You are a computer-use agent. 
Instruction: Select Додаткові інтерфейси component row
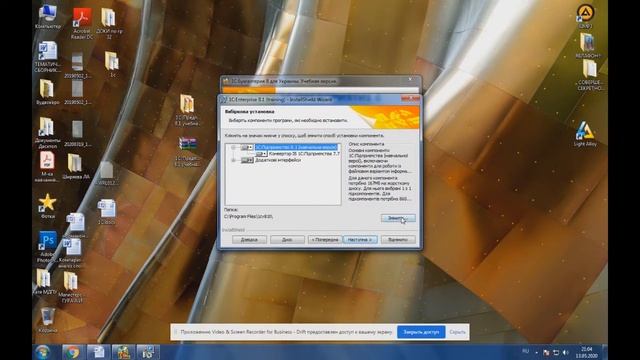coord(278,160)
